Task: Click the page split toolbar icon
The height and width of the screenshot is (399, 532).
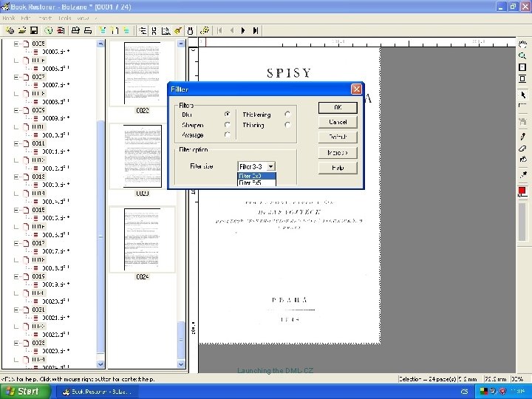Action: (x=154, y=30)
